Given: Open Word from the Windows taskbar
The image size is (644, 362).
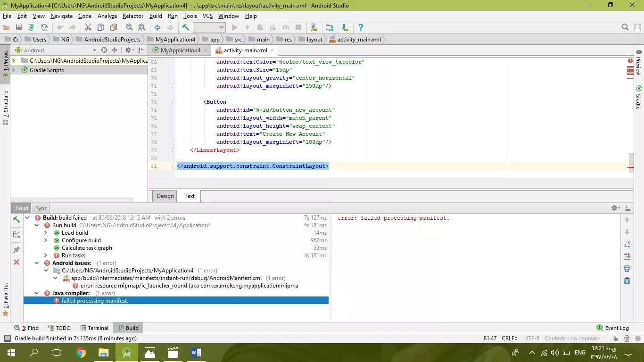Looking at the screenshot, I should (196, 353).
